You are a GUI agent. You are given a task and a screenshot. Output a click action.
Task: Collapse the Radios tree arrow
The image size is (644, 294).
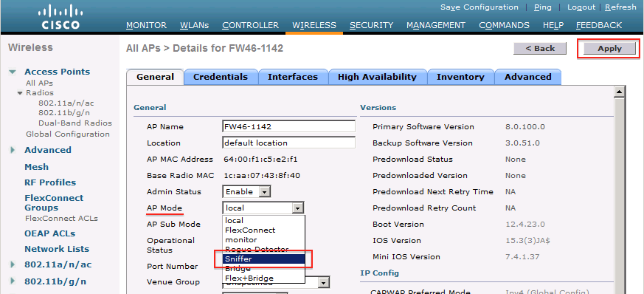coord(19,93)
